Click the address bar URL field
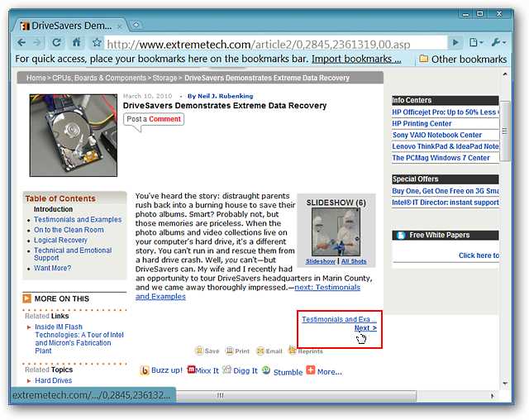 [275, 44]
